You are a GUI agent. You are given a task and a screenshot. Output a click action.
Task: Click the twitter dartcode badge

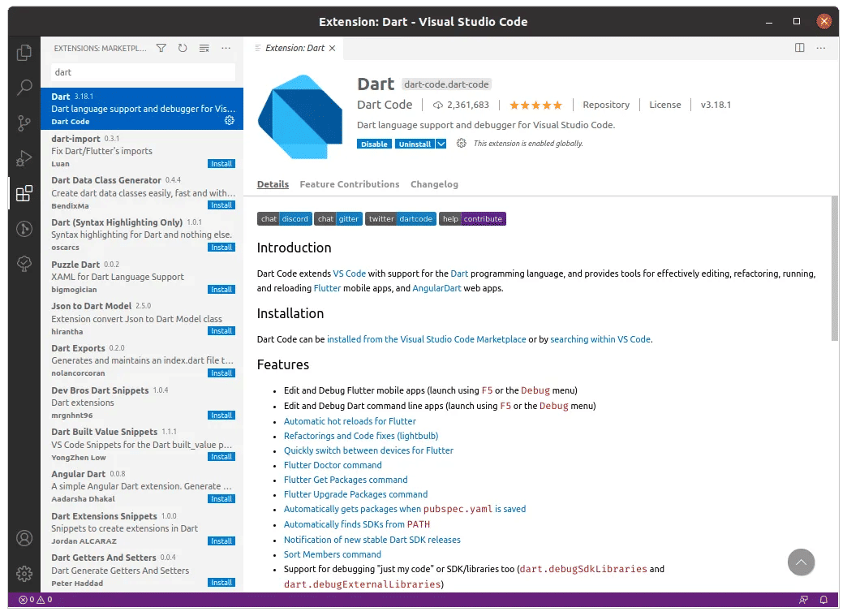(x=401, y=219)
